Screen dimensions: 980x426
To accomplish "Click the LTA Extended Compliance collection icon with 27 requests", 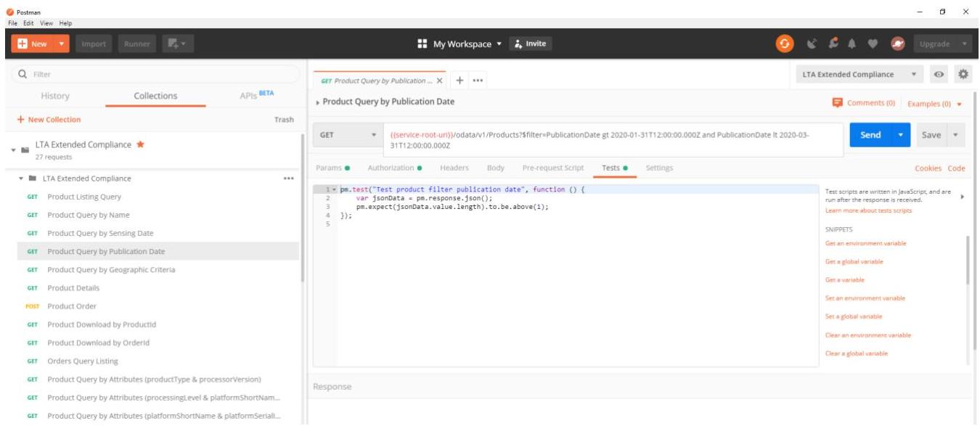I will (25, 149).
